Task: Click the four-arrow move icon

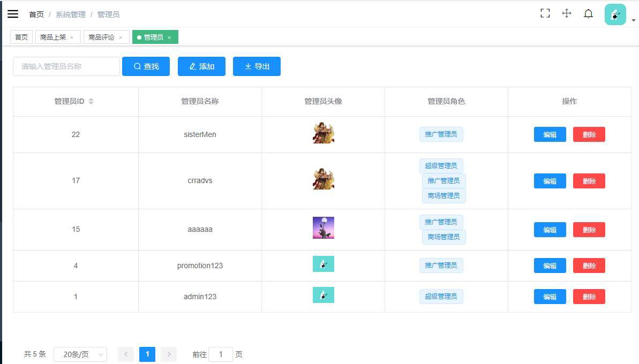Action: [567, 13]
